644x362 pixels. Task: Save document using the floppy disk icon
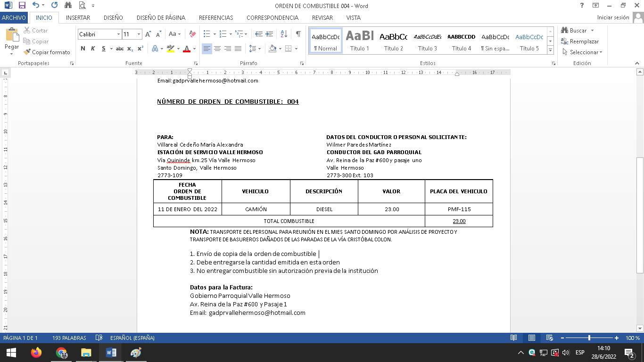click(22, 6)
